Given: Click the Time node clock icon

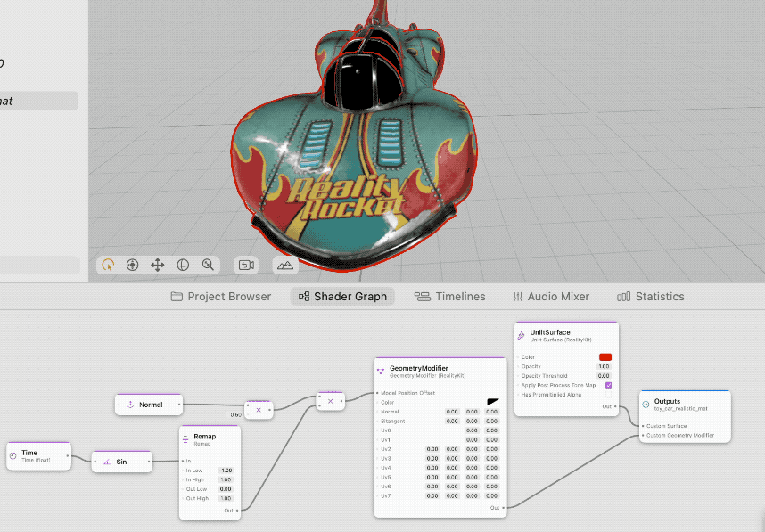Looking at the screenshot, I should [x=13, y=455].
